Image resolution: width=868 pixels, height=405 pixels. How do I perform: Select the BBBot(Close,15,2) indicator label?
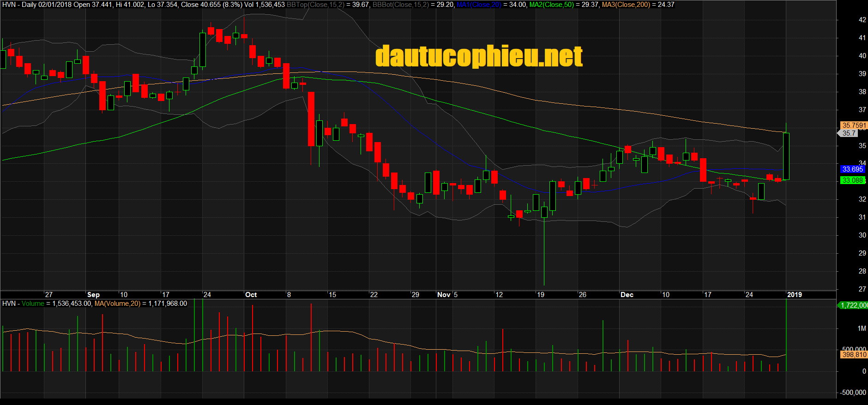click(400, 5)
